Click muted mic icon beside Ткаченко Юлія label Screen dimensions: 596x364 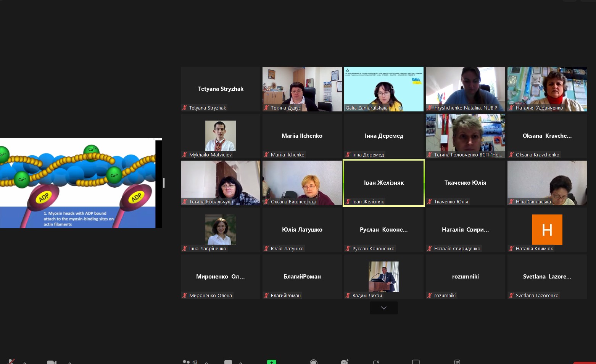(430, 202)
